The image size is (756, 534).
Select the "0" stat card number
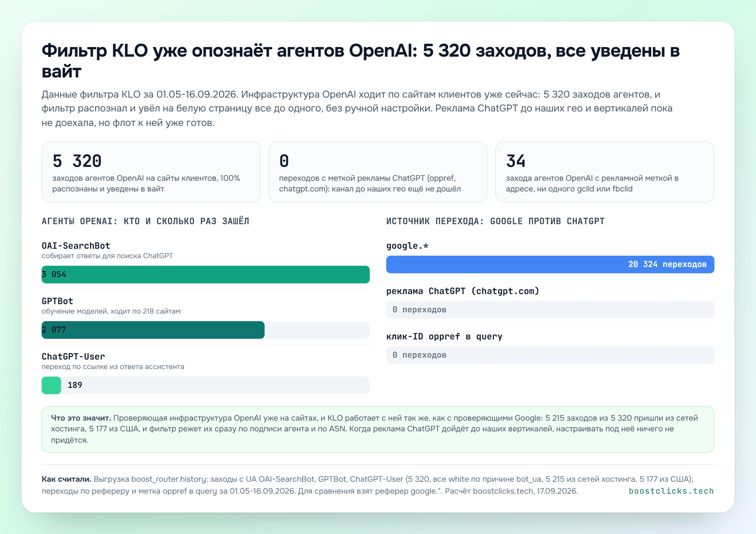(284, 161)
